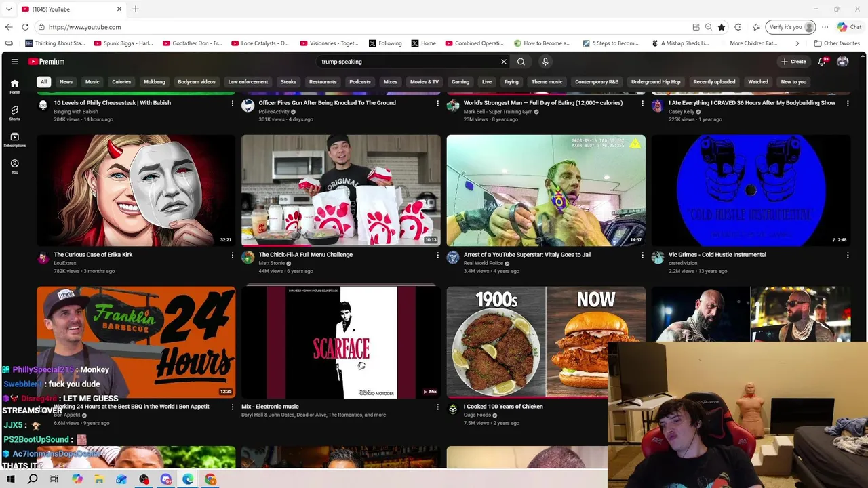Click the YouTube Premium logo
The image size is (868, 488).
coord(46,62)
